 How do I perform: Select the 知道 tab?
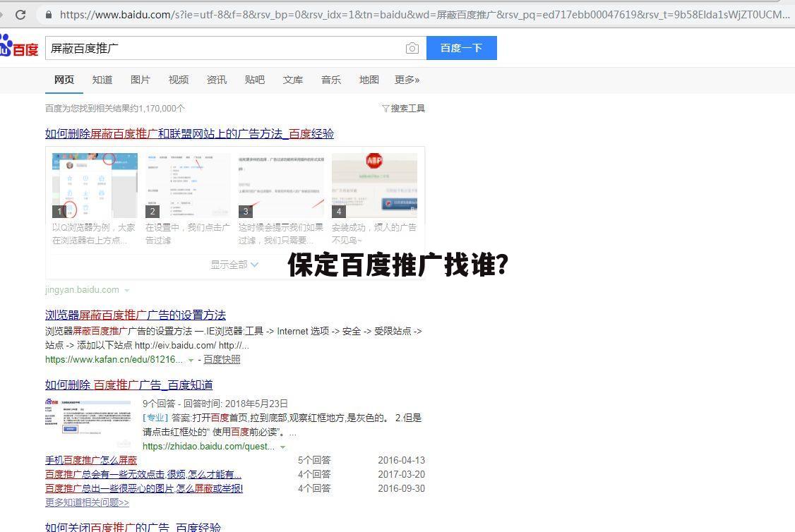pyautogui.click(x=102, y=80)
